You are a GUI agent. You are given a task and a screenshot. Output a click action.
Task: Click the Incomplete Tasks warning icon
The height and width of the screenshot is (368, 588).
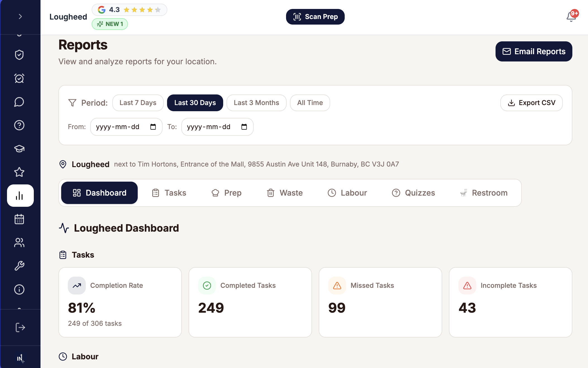tap(467, 286)
